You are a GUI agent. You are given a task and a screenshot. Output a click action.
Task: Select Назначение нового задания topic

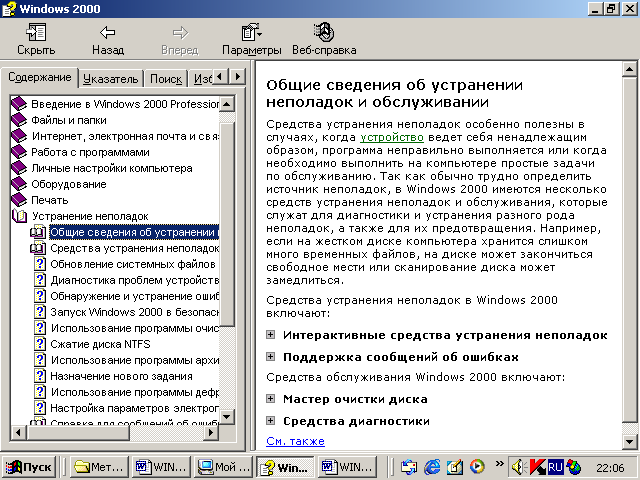click(121, 376)
